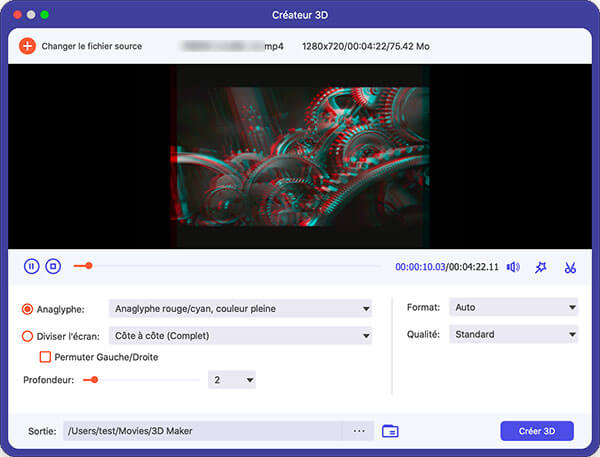
Task: Open the Côte à côte (Complet) dropdown
Action: (240, 336)
